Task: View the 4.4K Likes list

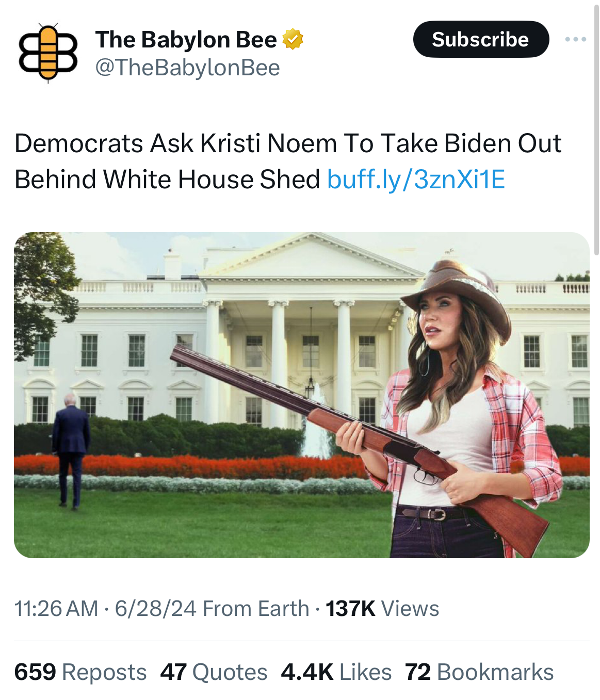Action: (336, 672)
